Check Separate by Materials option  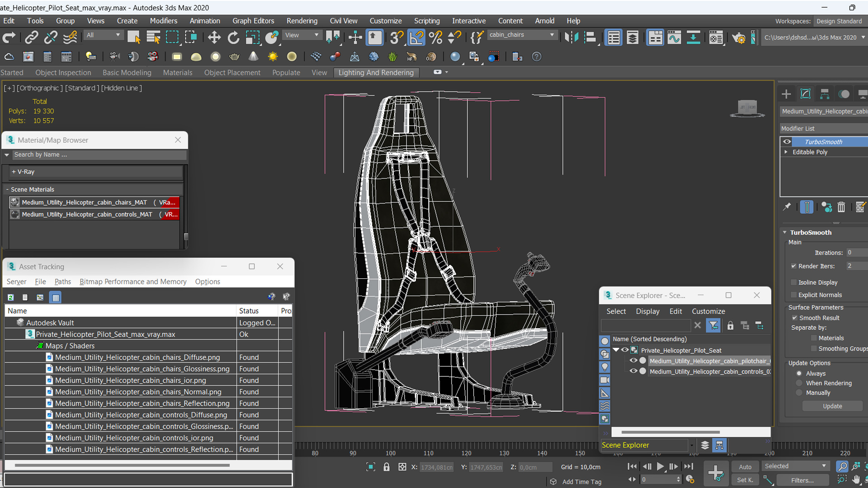point(814,338)
